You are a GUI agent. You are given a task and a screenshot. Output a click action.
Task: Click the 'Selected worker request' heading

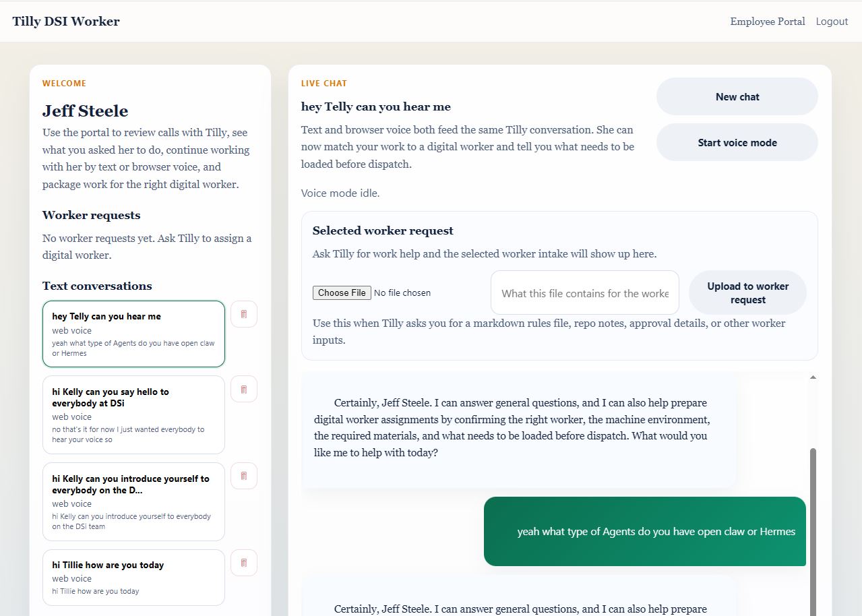point(383,230)
